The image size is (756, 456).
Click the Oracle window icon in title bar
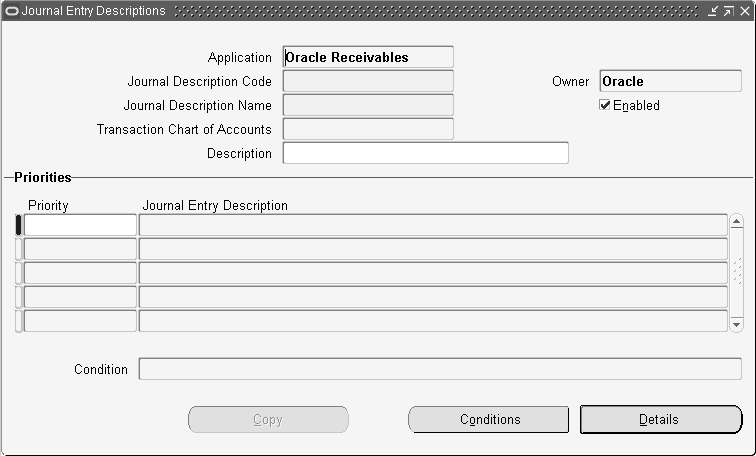[12, 11]
